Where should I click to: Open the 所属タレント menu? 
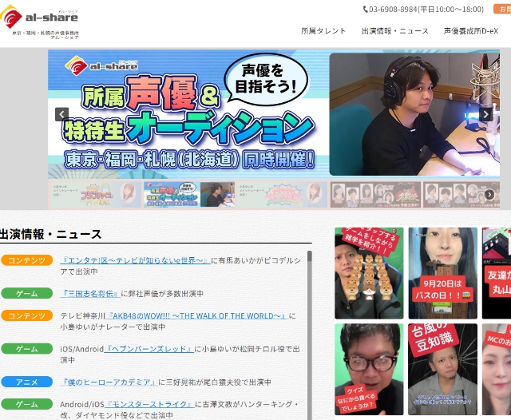pyautogui.click(x=323, y=31)
